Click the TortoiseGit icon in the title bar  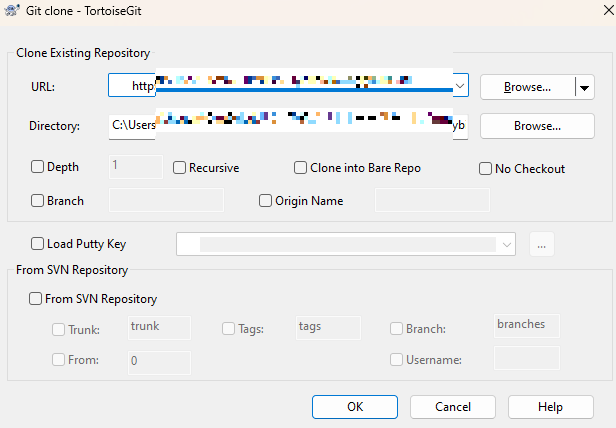(x=12, y=10)
